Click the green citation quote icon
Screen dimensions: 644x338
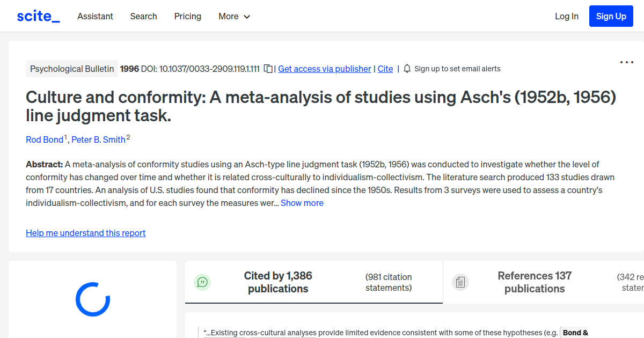click(202, 282)
